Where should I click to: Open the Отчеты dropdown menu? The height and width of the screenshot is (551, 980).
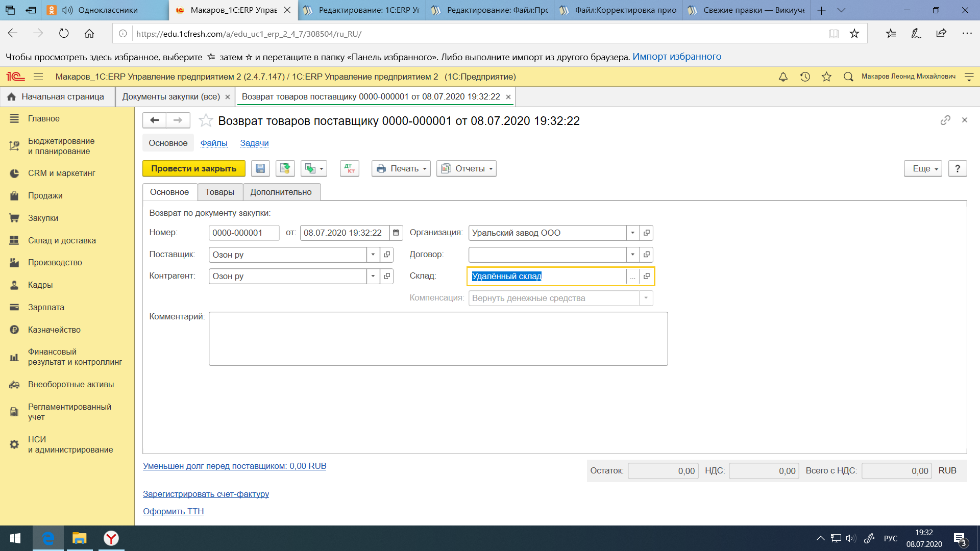pos(467,168)
